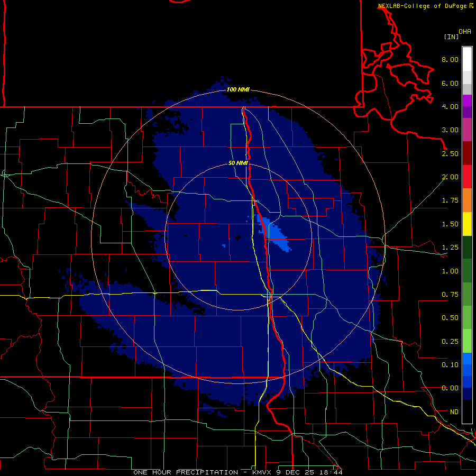The width and height of the screenshot is (476, 476).
Task: Pick the magenta swatch above 4.00
Action: coord(467,100)
